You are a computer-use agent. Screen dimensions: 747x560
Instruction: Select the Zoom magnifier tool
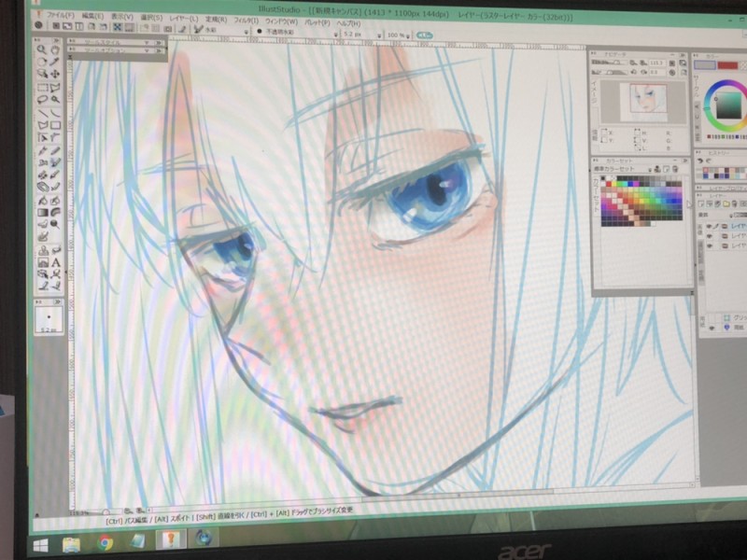[x=42, y=49]
